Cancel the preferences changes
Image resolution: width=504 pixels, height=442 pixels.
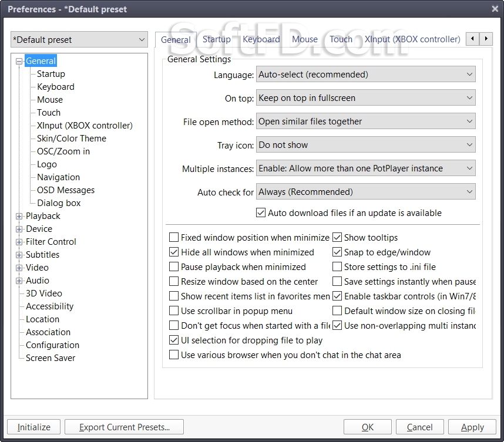(x=420, y=427)
